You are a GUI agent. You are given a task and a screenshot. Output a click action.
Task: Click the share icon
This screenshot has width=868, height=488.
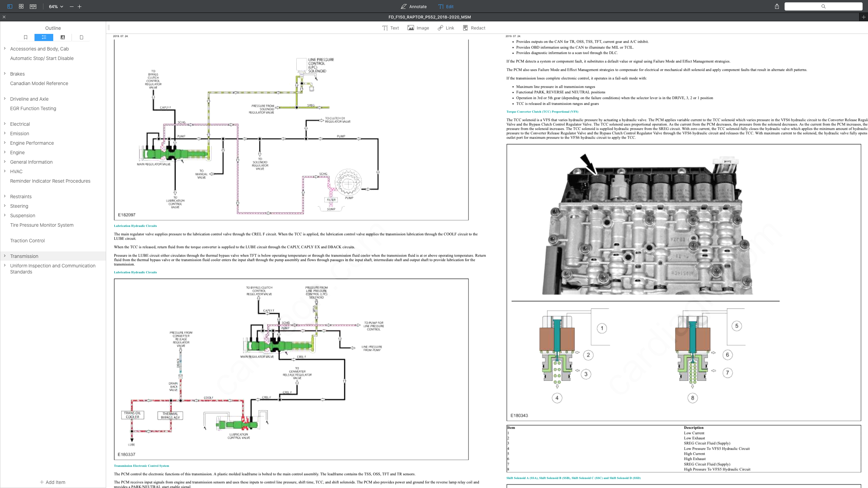pyautogui.click(x=777, y=6)
